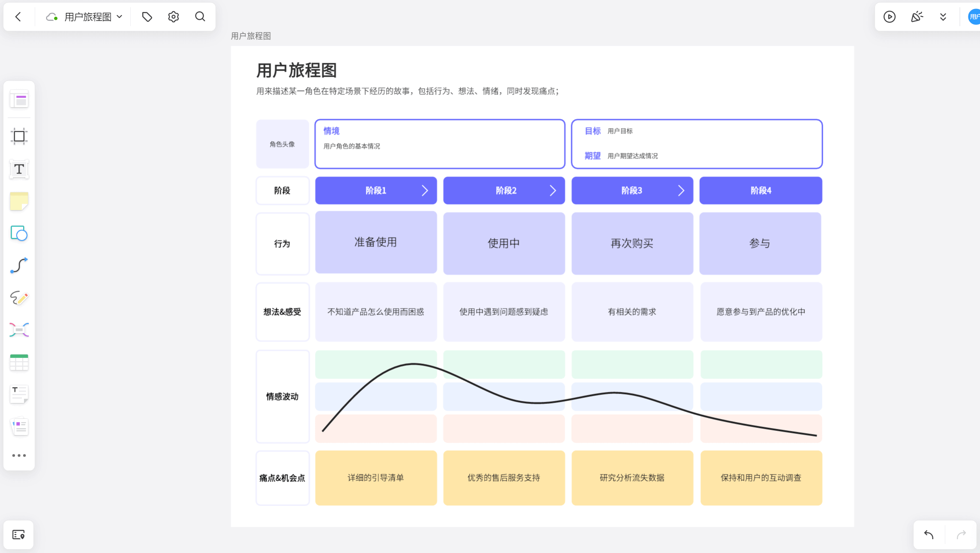Viewport: 980px width, 553px height.
Task: Open the templates panel icon
Action: click(x=19, y=100)
